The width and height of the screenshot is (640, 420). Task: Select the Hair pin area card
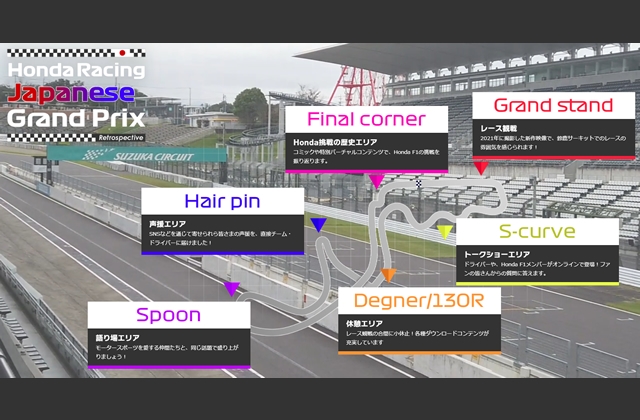222,221
